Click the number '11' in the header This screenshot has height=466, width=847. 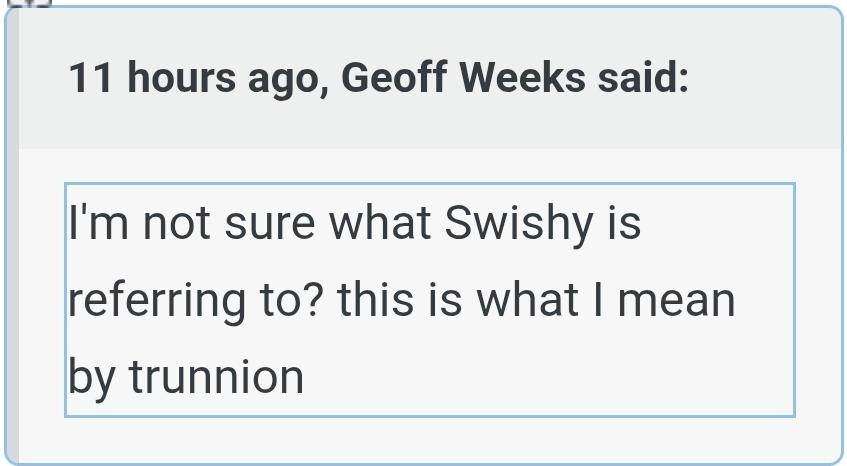[90, 78]
